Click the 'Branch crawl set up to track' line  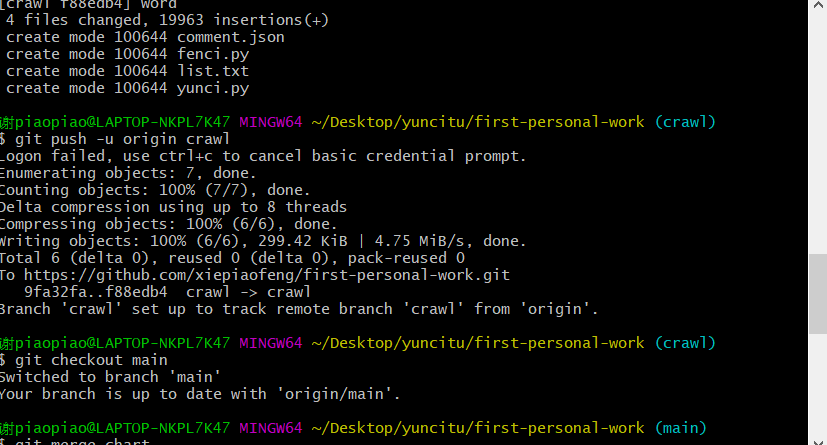298,309
